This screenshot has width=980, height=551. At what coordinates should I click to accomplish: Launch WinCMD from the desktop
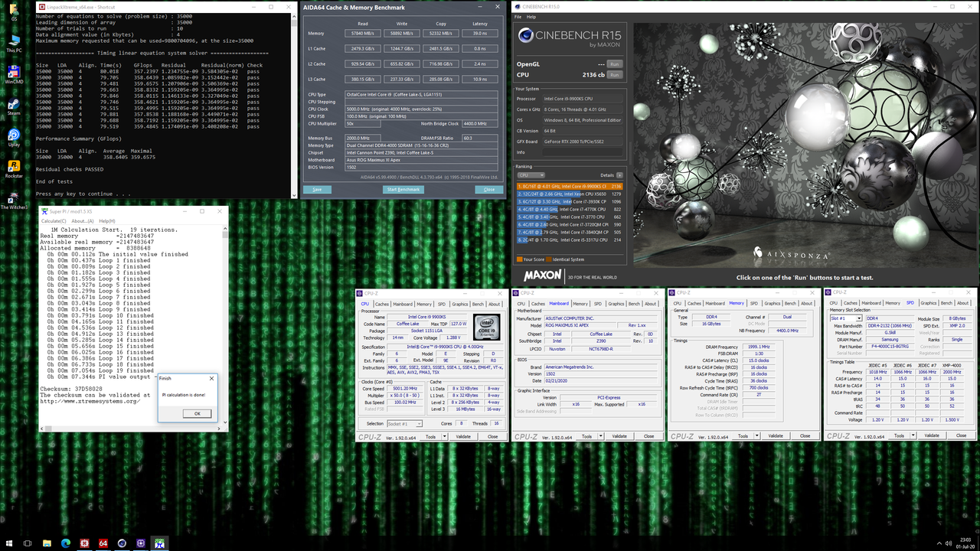click(x=14, y=73)
